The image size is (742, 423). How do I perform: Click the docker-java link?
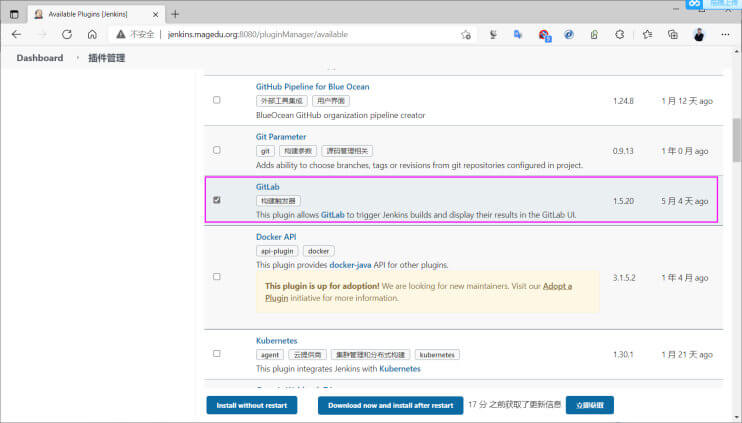pyautogui.click(x=350, y=265)
